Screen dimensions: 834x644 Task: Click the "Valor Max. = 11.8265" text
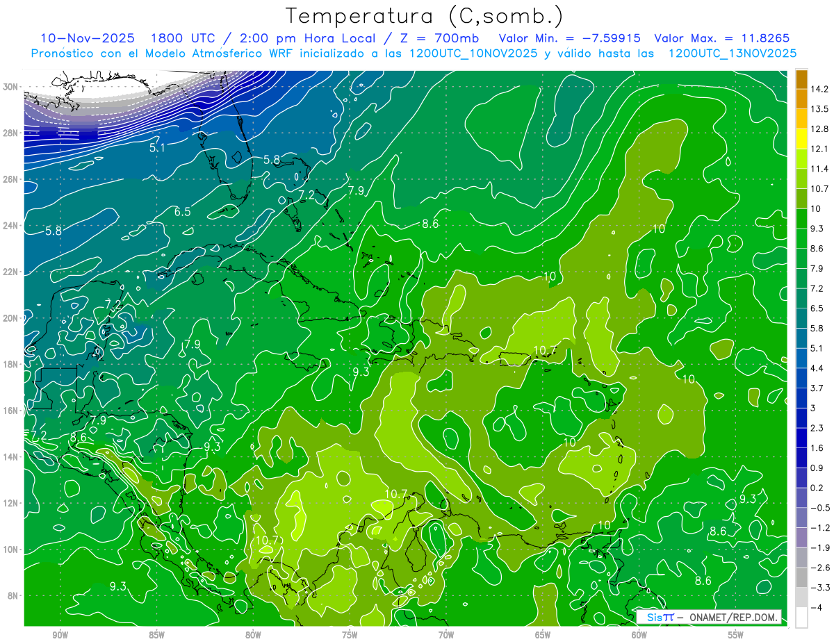(722, 38)
